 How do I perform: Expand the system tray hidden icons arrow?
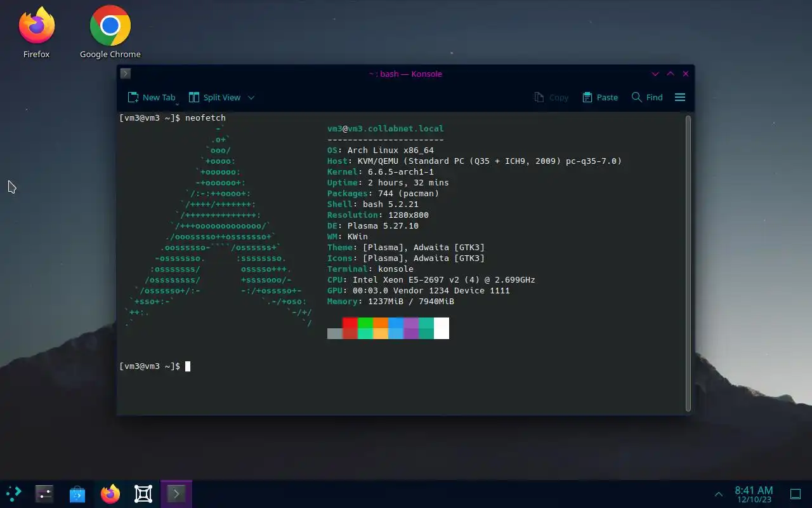719,494
